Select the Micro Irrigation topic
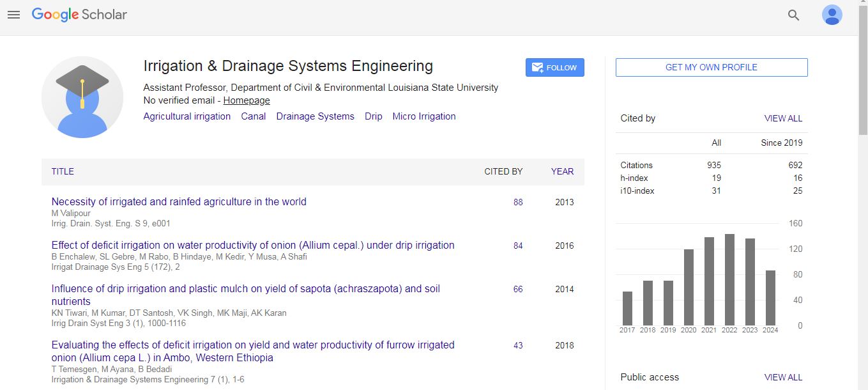This screenshot has height=390, width=868. click(x=423, y=116)
